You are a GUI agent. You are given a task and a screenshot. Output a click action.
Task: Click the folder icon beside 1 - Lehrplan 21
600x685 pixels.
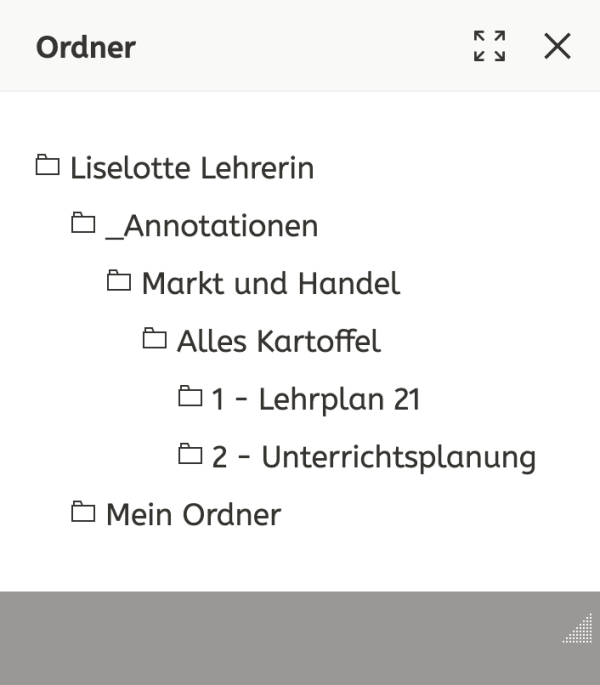[191, 396]
